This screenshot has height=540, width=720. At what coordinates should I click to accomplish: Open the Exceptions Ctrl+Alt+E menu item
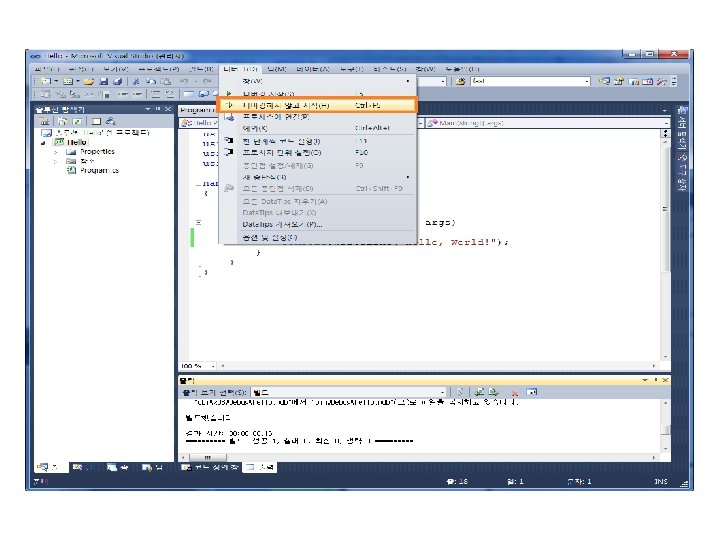pyautogui.click(x=317, y=128)
